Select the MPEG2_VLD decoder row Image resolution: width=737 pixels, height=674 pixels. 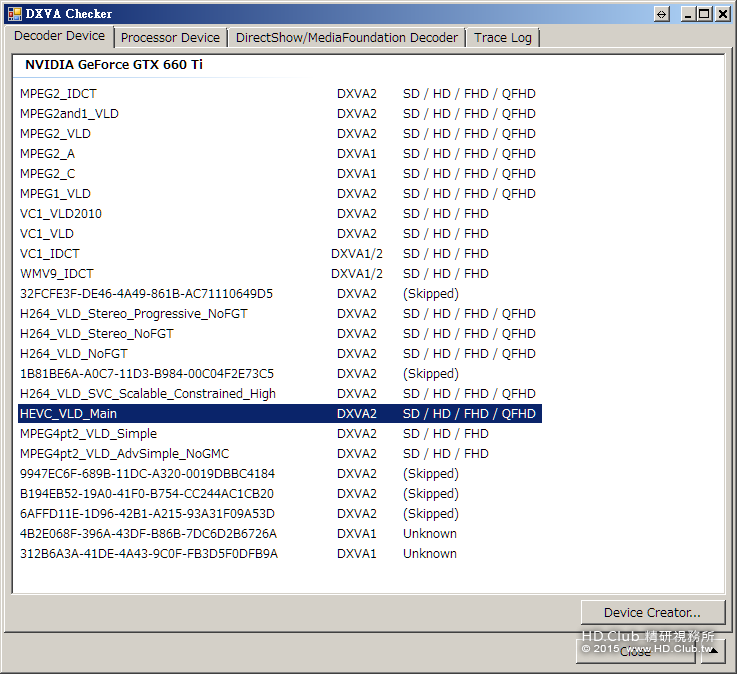[280, 133]
